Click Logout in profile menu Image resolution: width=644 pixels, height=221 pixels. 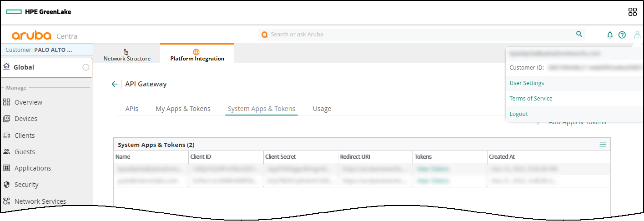518,114
